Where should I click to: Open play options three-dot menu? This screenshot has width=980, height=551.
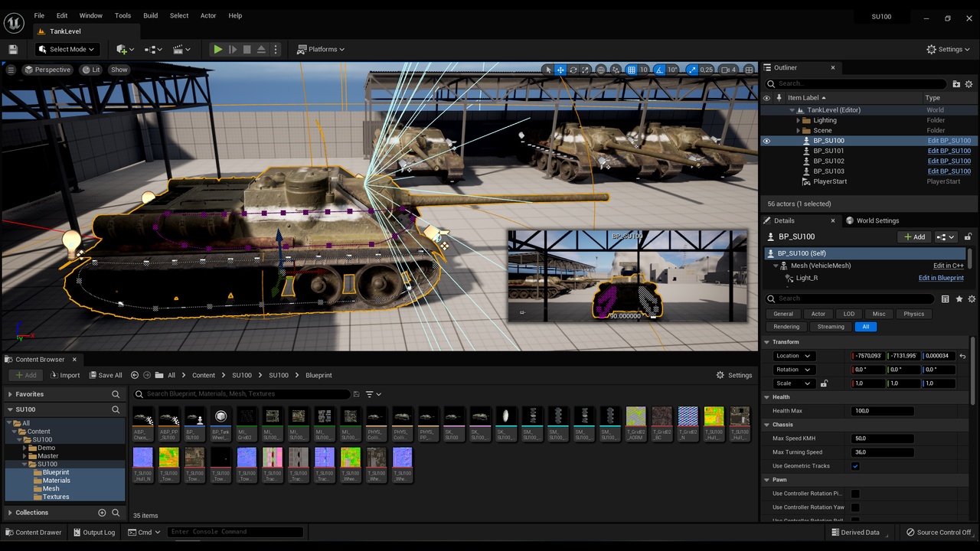pyautogui.click(x=276, y=49)
